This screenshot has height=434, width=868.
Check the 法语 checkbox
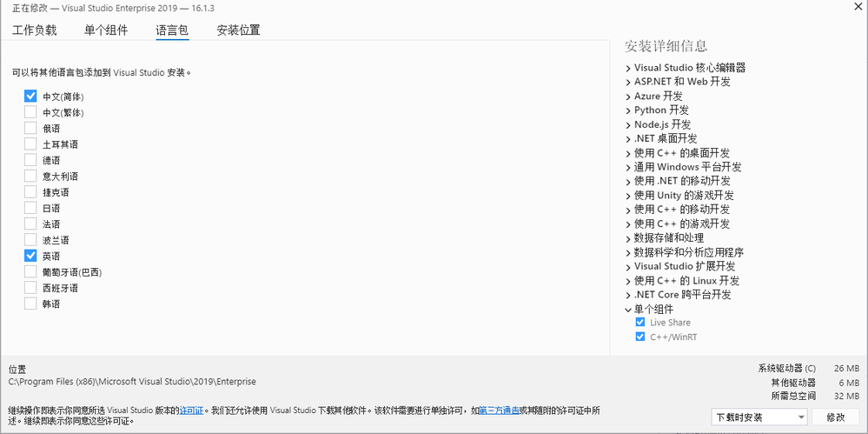(x=30, y=224)
